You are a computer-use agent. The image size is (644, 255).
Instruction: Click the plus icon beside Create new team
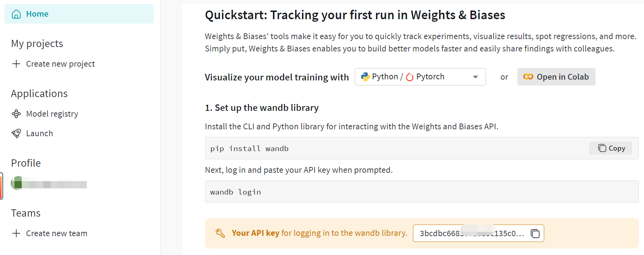(16, 233)
